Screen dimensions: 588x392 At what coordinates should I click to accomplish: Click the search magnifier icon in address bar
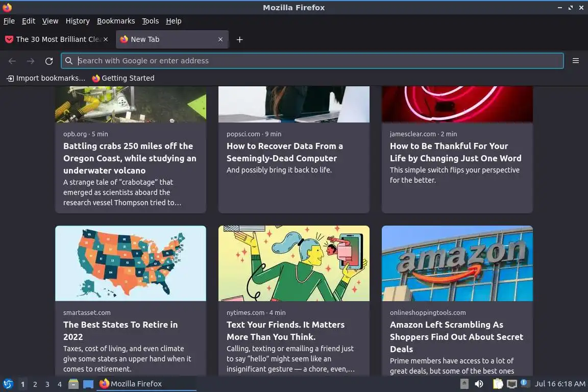point(68,61)
